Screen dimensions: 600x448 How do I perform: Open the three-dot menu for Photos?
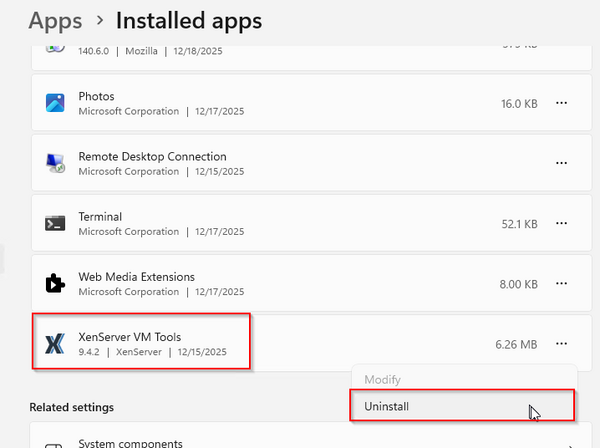562,103
